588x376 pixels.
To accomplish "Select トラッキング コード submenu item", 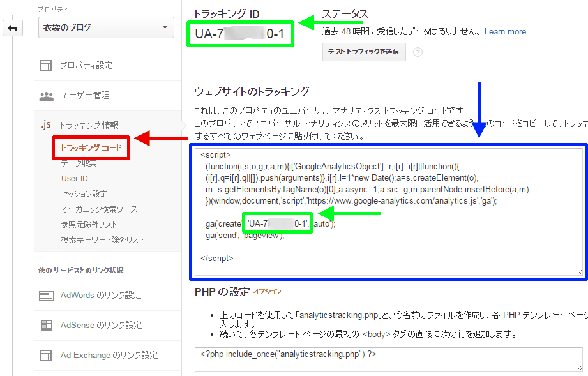I will coord(91,147).
